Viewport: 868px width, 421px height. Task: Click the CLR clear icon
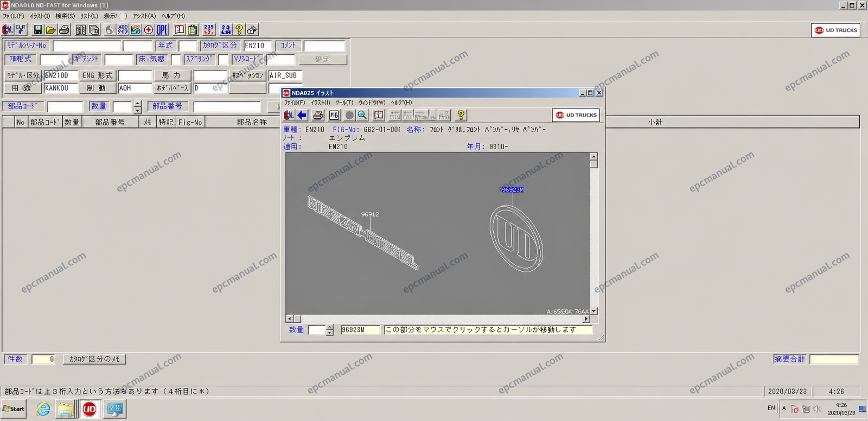click(x=20, y=30)
